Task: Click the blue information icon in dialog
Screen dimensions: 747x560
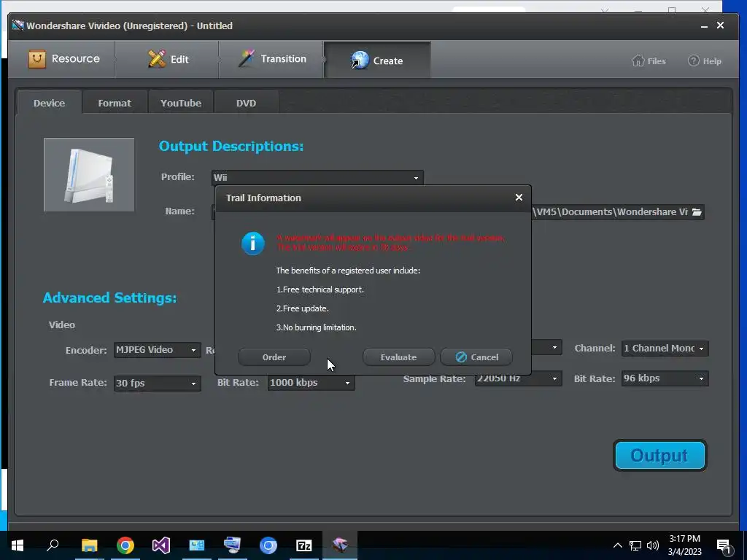Action: click(x=253, y=244)
